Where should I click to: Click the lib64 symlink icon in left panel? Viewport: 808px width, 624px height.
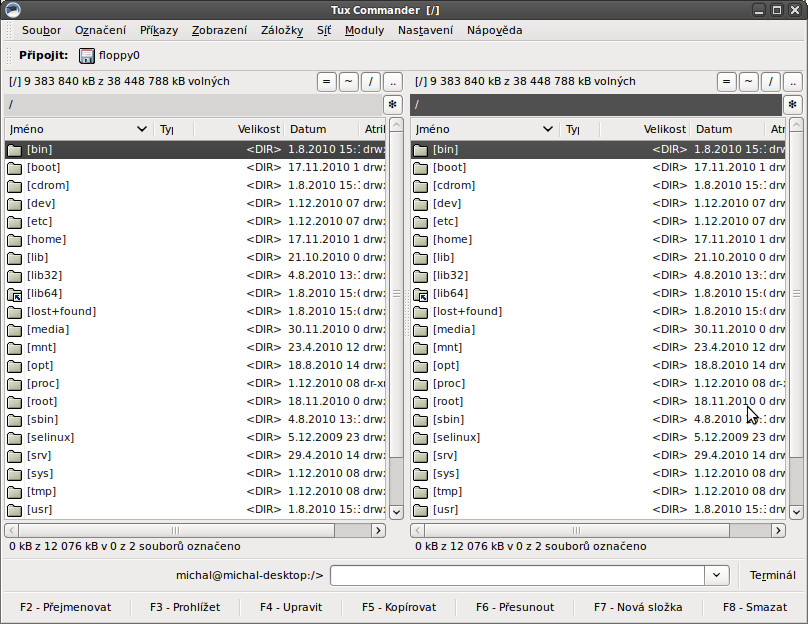coord(14,294)
